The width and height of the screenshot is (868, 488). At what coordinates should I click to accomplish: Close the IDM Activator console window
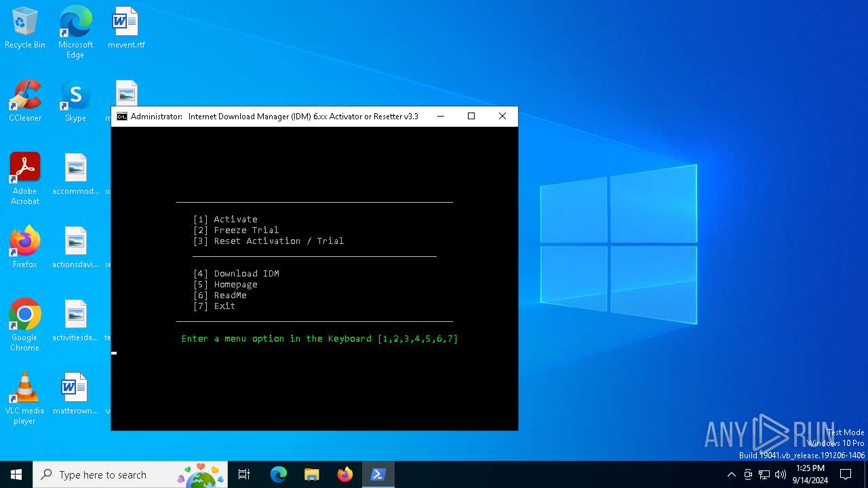[502, 117]
